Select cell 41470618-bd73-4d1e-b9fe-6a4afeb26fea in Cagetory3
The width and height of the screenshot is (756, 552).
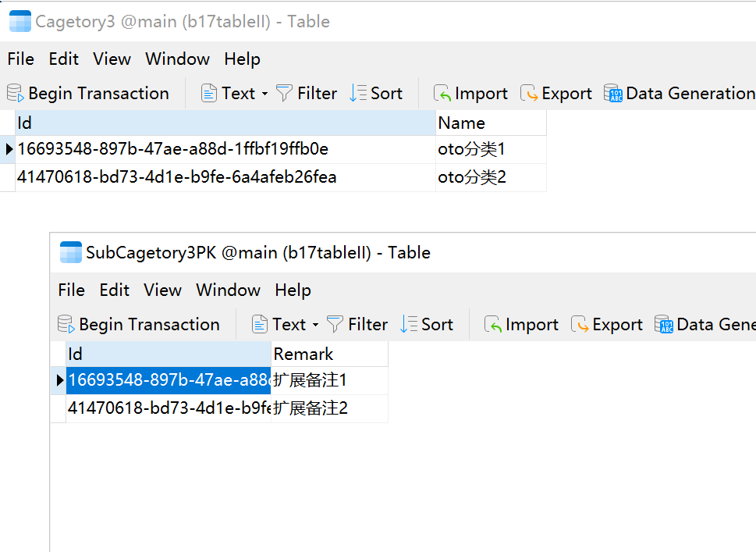pyautogui.click(x=225, y=177)
